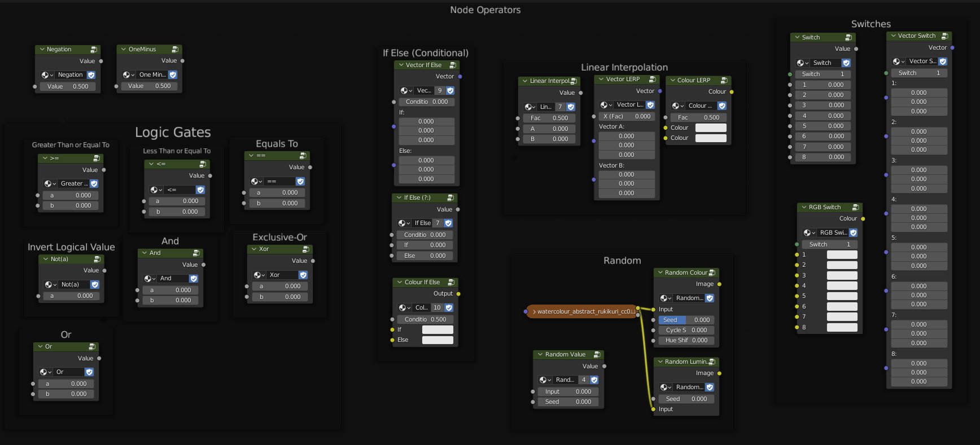Click user count 9 in Vector If Else node
The width and height of the screenshot is (980, 445).
[440, 91]
